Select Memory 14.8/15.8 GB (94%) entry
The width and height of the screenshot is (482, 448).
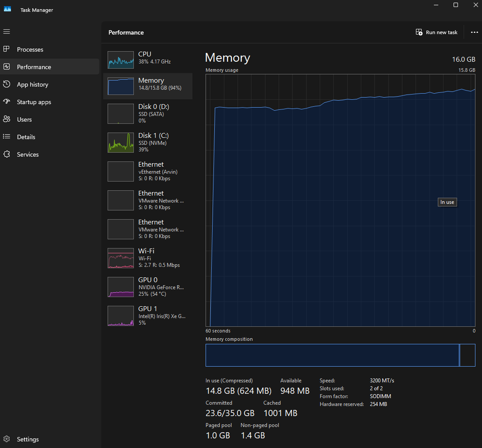pyautogui.click(x=148, y=86)
